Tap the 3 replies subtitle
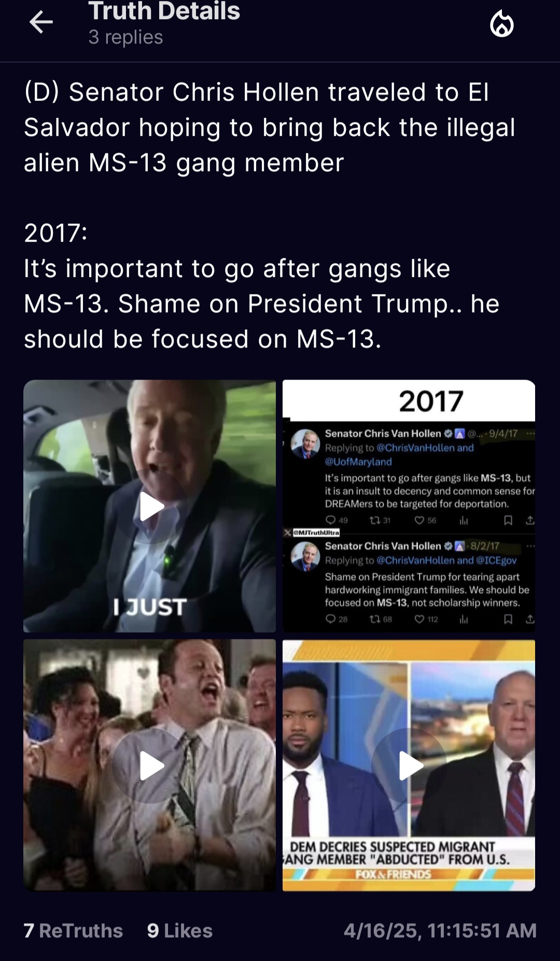This screenshot has width=560, height=961. 125,37
